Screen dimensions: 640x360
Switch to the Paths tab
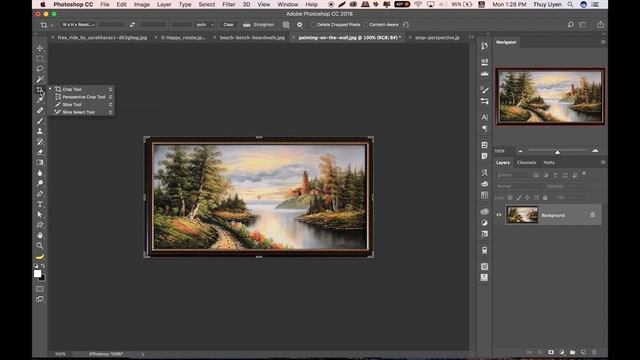549,162
